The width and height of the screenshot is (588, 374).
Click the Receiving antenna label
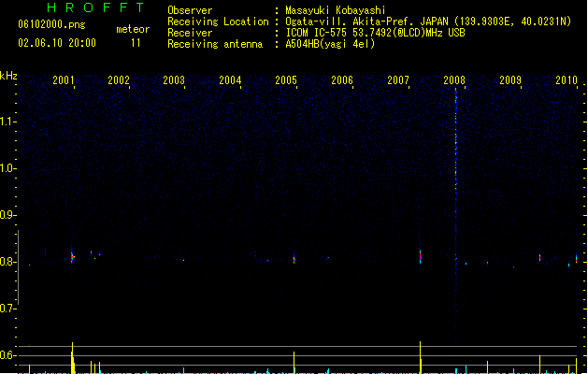click(x=215, y=44)
